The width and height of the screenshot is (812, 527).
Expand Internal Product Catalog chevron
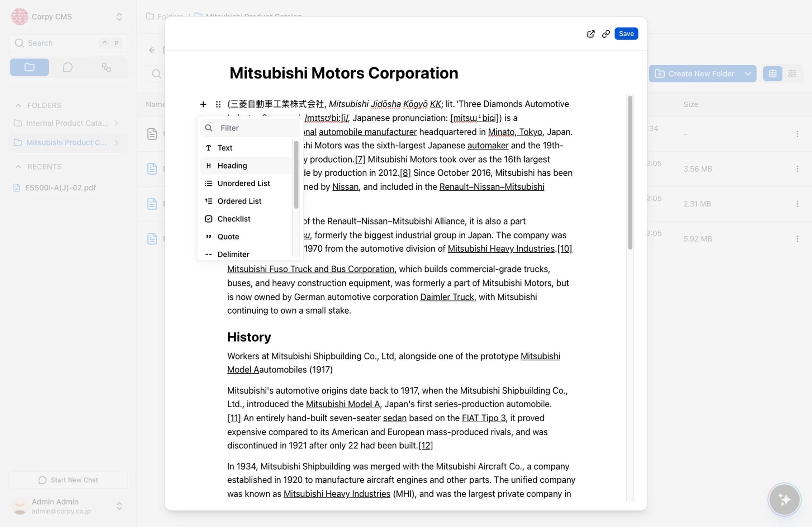pyautogui.click(x=116, y=123)
